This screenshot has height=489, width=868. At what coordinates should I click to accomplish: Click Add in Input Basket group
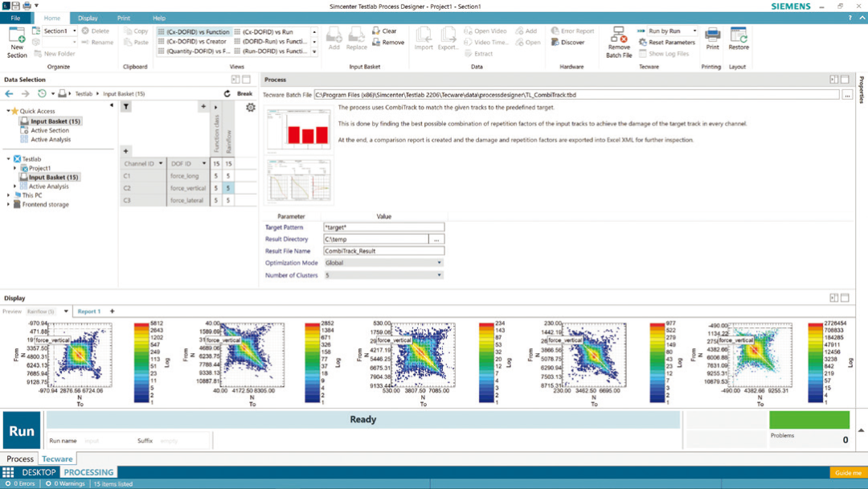pyautogui.click(x=334, y=39)
